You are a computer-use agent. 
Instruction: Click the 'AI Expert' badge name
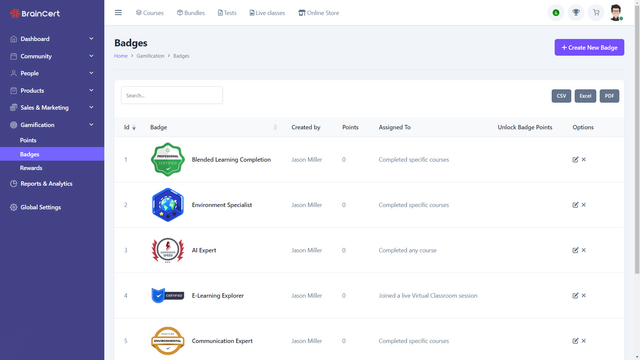(x=204, y=250)
